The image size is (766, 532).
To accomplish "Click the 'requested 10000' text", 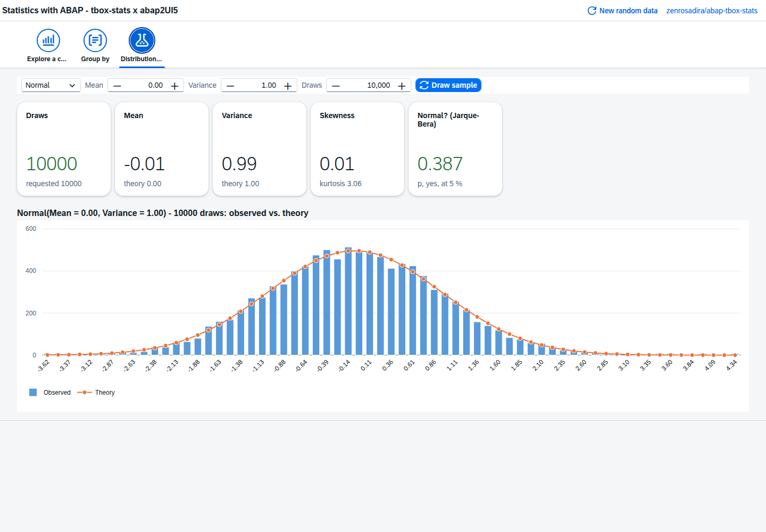I will pos(54,184).
